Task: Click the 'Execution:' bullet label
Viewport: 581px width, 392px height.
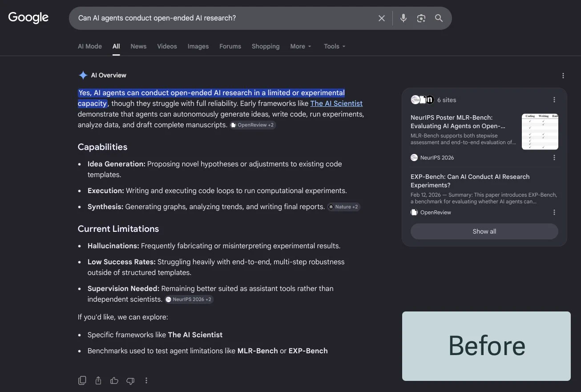Action: (106, 190)
